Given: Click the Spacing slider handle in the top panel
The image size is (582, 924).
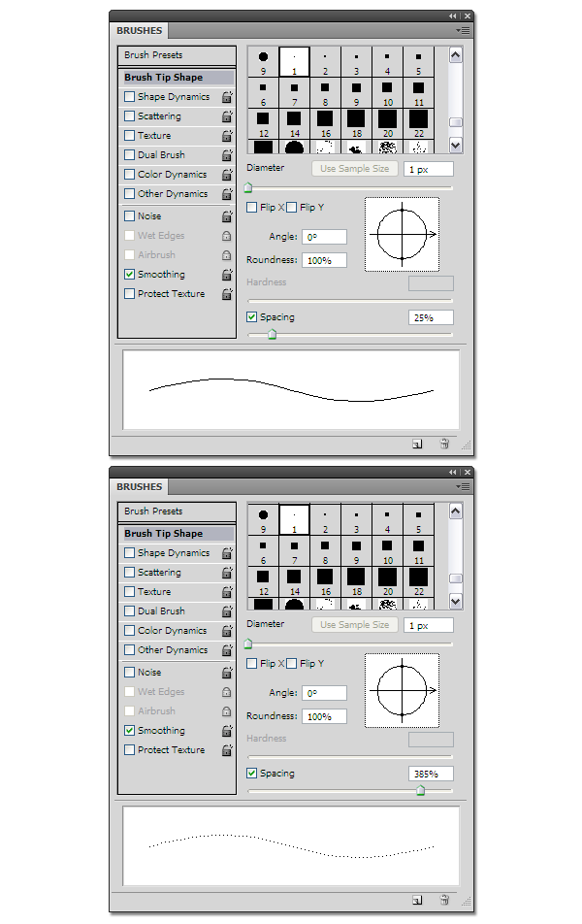Looking at the screenshot, I should point(273,335).
